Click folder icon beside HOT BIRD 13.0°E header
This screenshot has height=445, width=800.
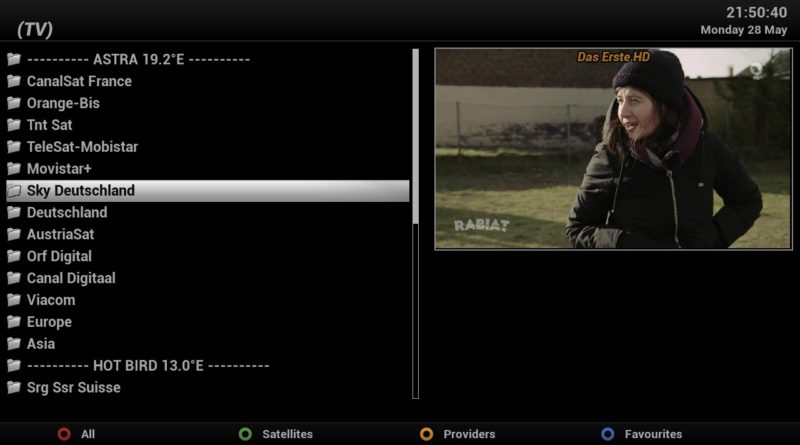(14, 366)
